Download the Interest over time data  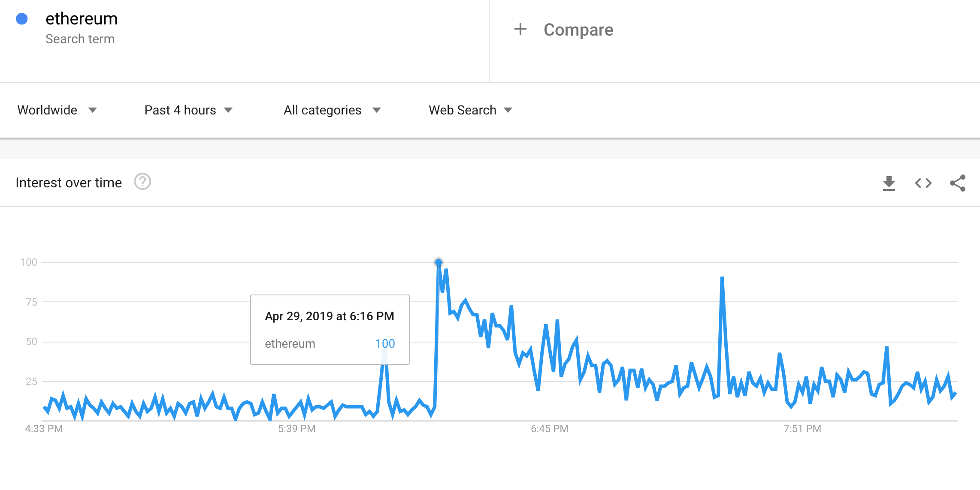coord(889,183)
